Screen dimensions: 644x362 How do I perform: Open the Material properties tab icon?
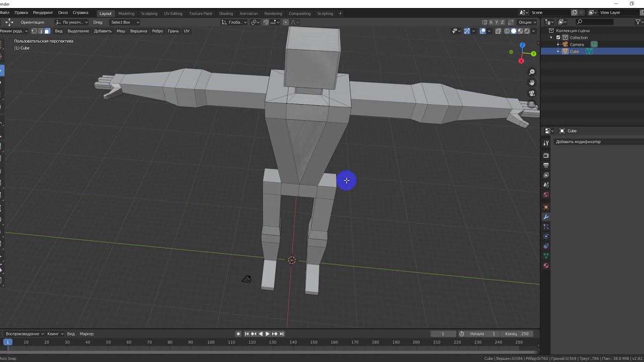(546, 266)
